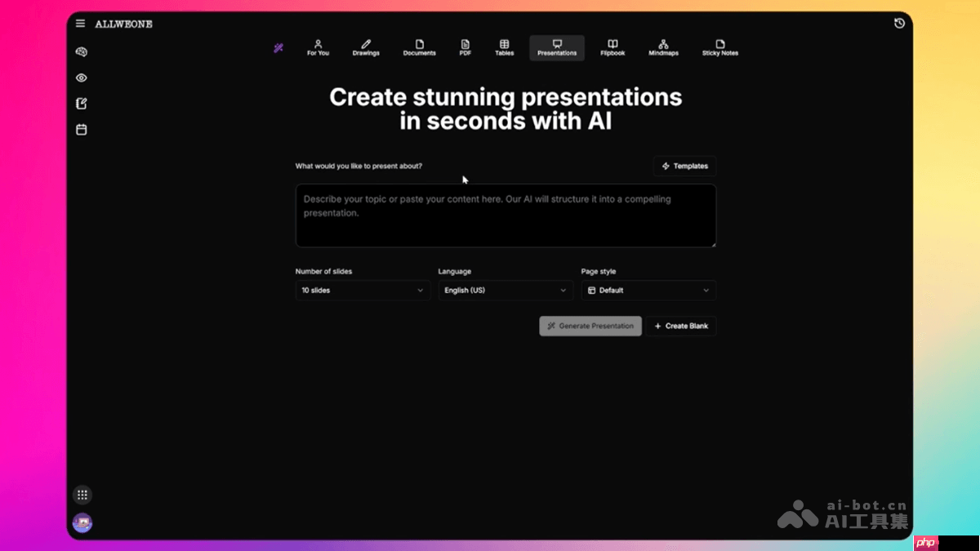Click the topic description text area
Screen dimensions: 980x551
click(506, 215)
